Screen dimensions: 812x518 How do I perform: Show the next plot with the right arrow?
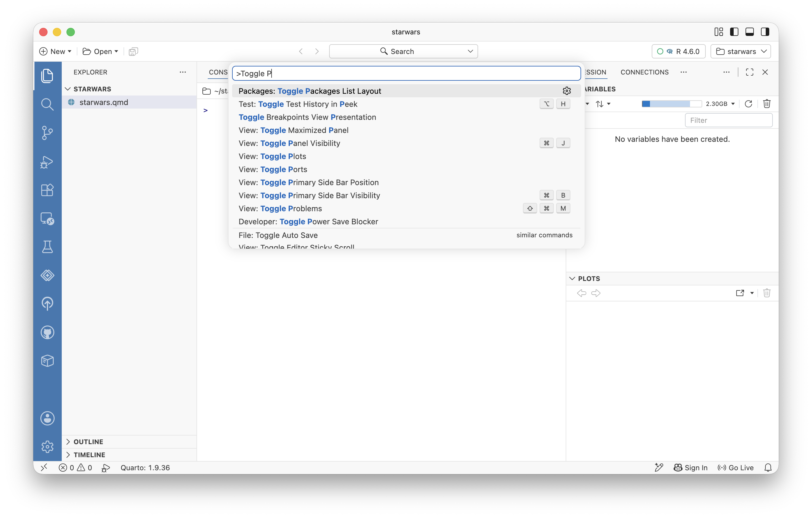[x=596, y=293]
